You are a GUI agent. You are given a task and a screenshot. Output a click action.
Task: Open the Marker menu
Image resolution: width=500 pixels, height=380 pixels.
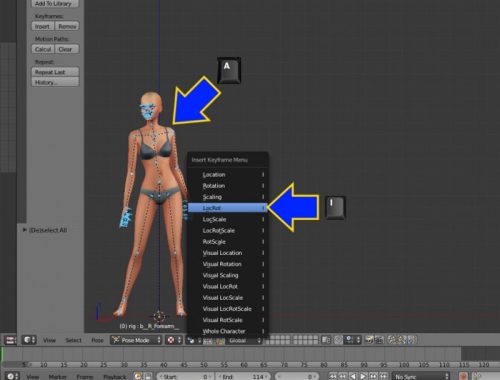pyautogui.click(x=57, y=377)
